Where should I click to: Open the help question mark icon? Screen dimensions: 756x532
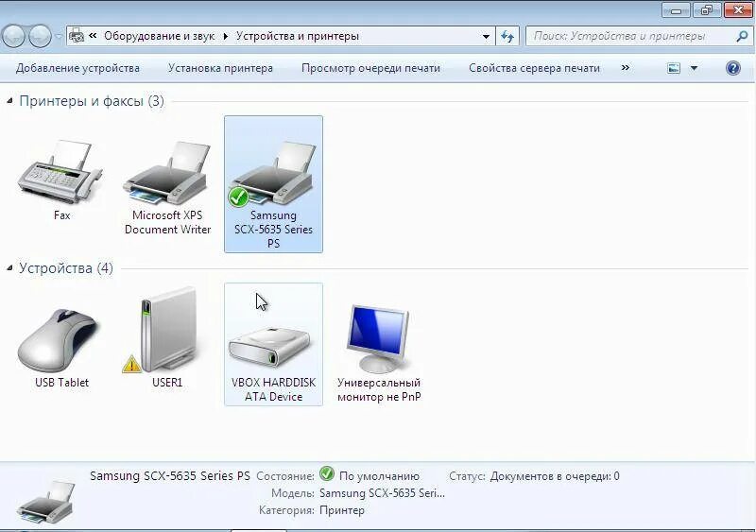[x=733, y=68]
